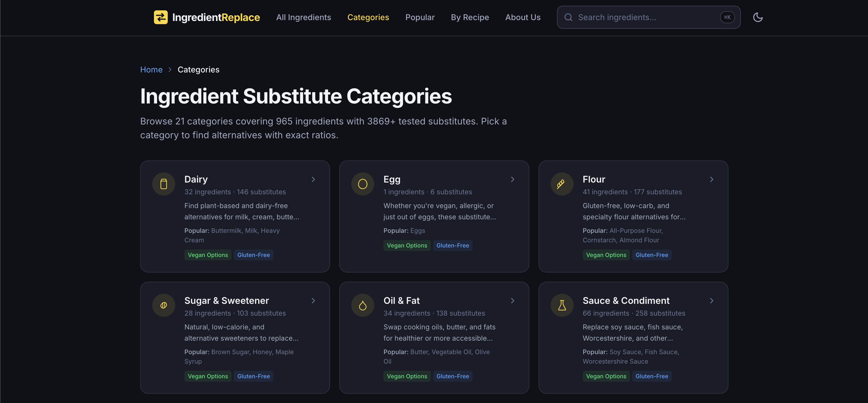Open Dairy category via its chevron
Screen dimensions: 868x403
[x=313, y=179]
